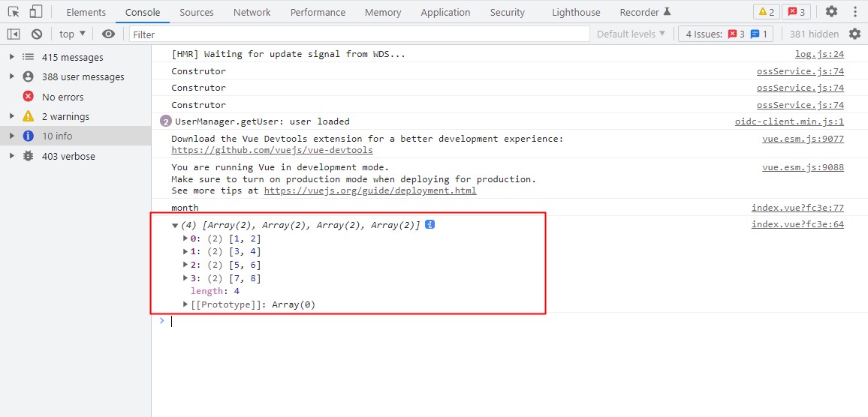Expand the 10 info group arrow
868x417 pixels.
[11, 136]
